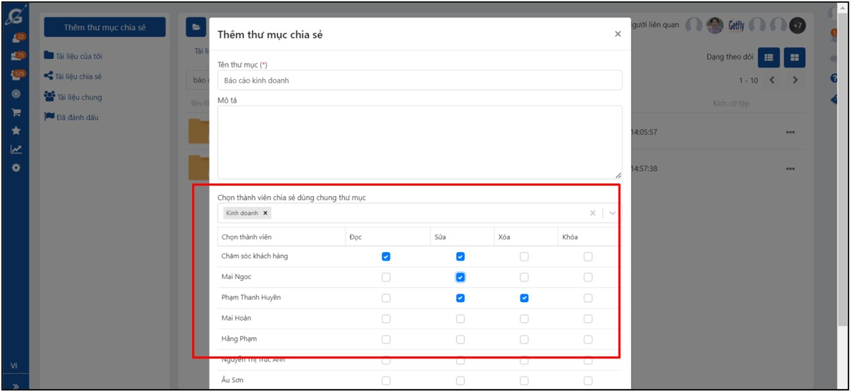Switch to grid view layout icon
868x392 pixels.
[x=794, y=58]
